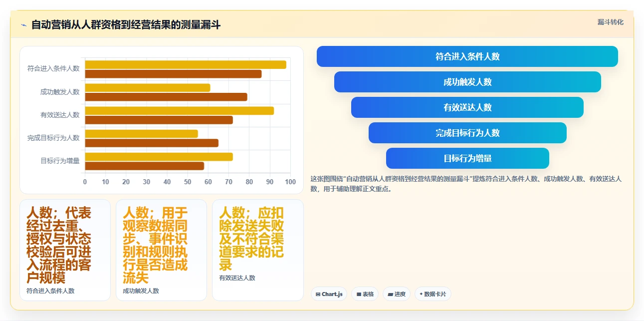The height and width of the screenshot is (321, 644).
Task: Click the x-axis tick value 90
Action: [x=270, y=182]
